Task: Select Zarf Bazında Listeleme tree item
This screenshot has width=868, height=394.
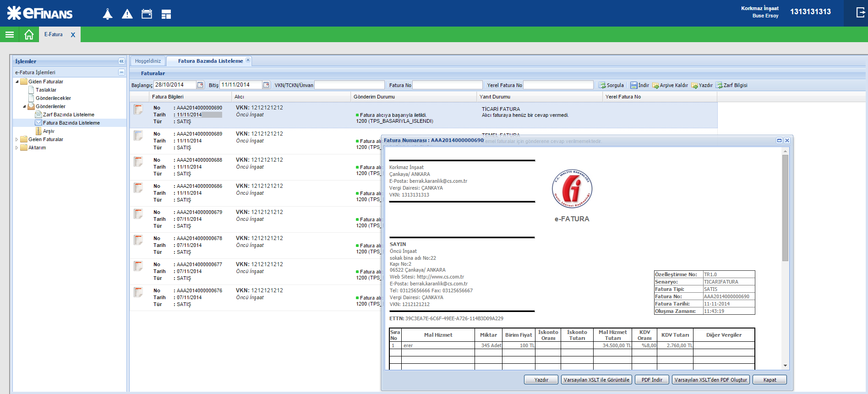Action: (69, 115)
